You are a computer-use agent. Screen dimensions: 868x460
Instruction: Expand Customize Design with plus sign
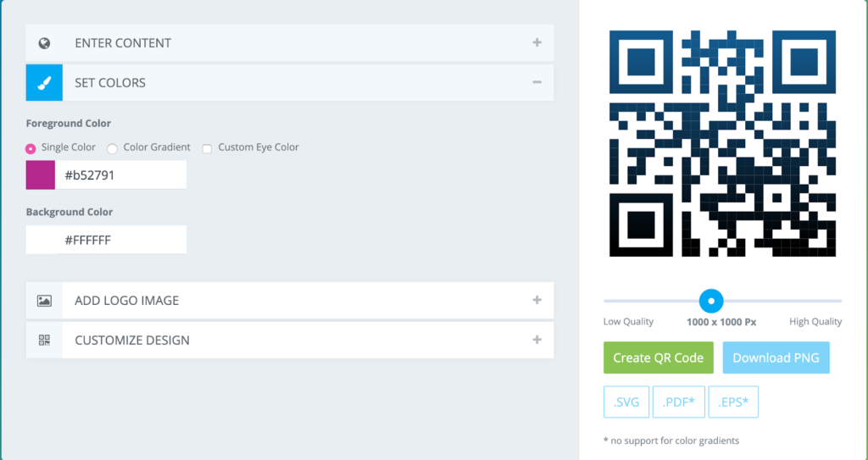point(537,340)
